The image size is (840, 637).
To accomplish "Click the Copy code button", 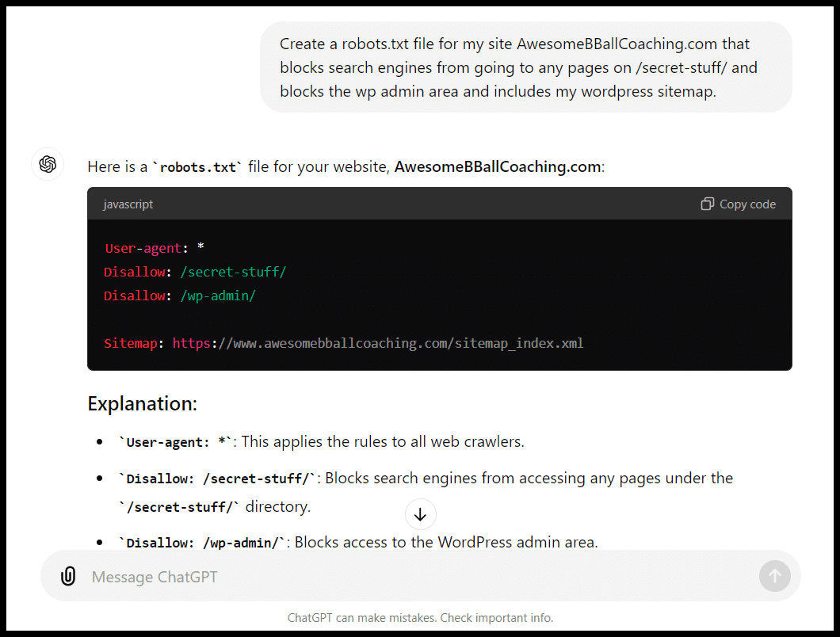I will (739, 204).
